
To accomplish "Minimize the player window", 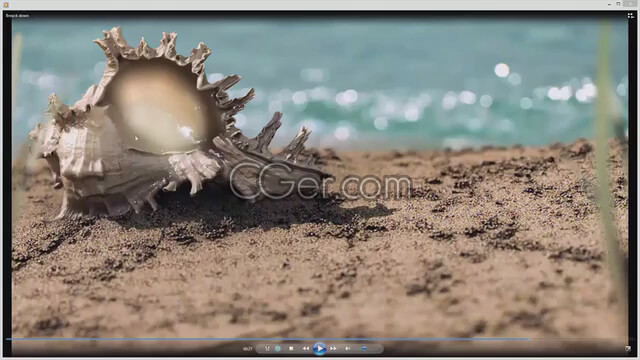I will click(609, 4).
